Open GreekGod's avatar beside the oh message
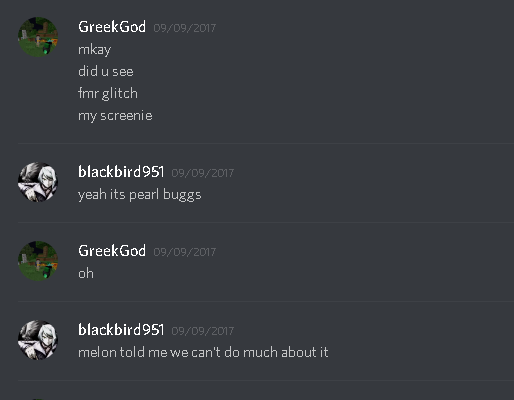Viewport: 514px width, 400px height. pos(38,261)
